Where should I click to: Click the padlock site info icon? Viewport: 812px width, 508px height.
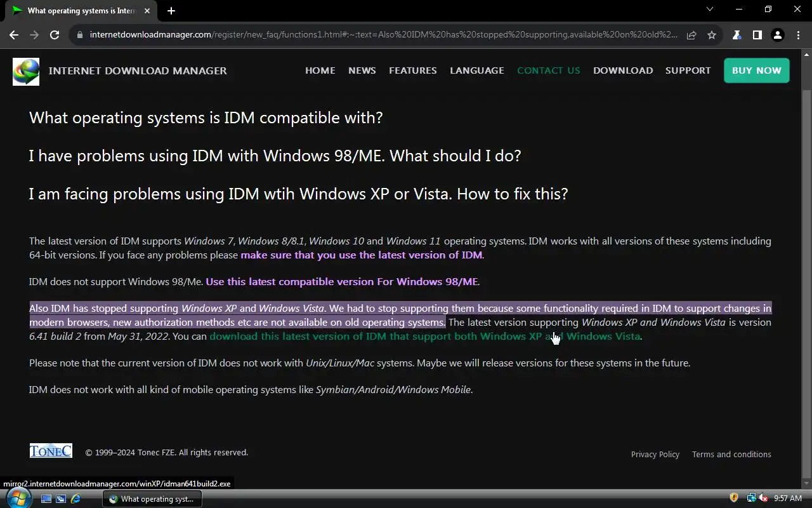tap(79, 35)
